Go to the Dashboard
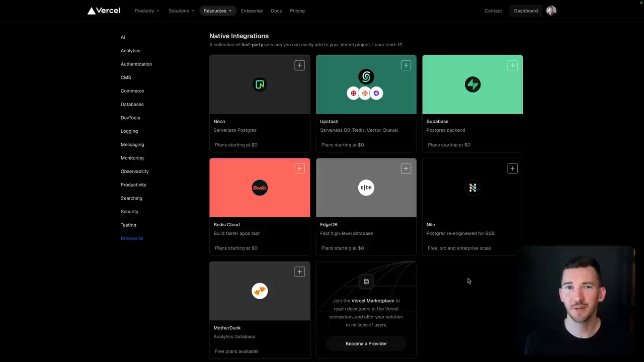Screen dimensions: 644x362 pos(526,11)
